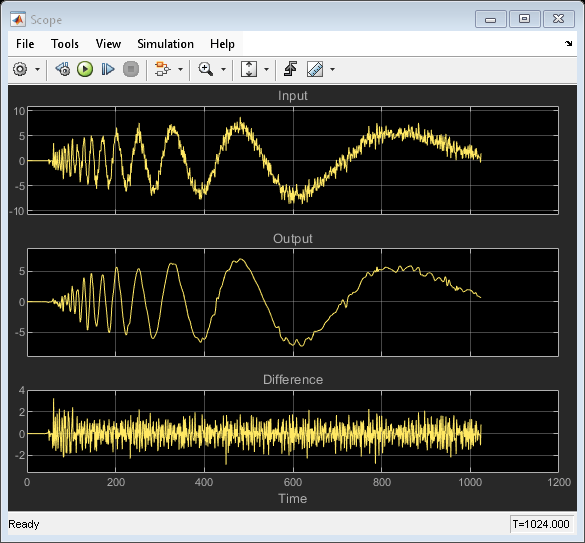Click the Scale Y-Axis Limits icon

point(249,69)
